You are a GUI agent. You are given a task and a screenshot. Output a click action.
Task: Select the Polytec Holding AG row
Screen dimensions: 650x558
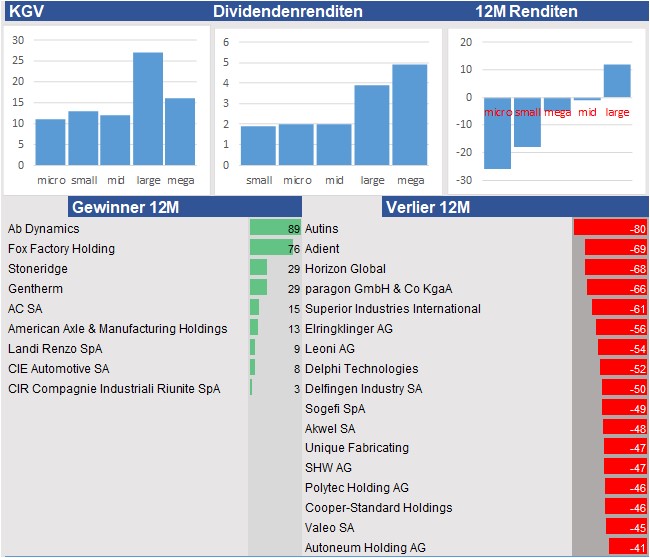(476, 488)
